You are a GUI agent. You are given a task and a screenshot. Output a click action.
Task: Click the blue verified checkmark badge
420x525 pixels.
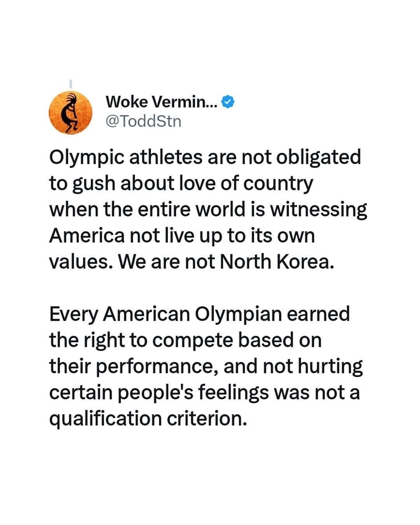pos(227,102)
